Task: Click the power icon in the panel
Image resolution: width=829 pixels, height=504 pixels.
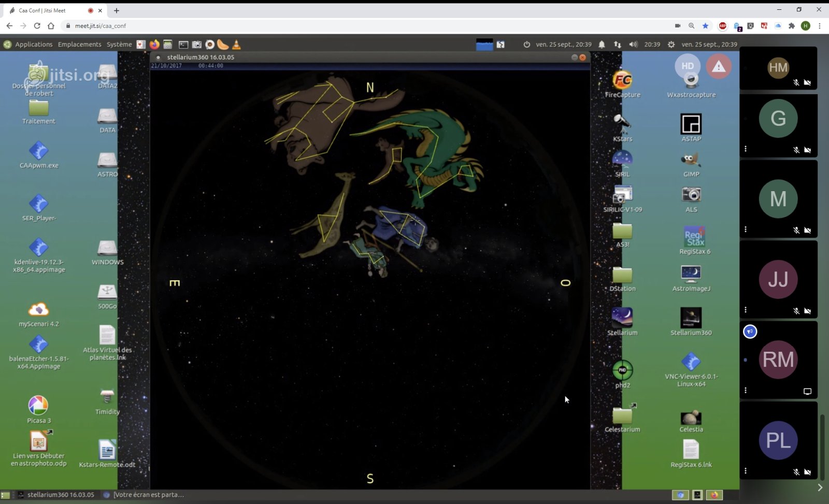Action: click(x=526, y=45)
